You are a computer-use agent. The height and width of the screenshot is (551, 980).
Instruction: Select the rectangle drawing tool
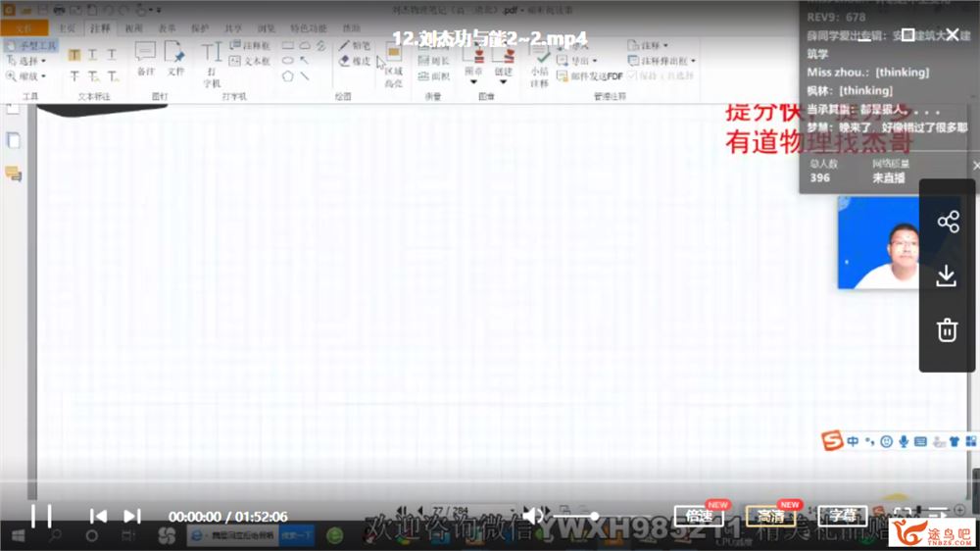click(x=287, y=46)
